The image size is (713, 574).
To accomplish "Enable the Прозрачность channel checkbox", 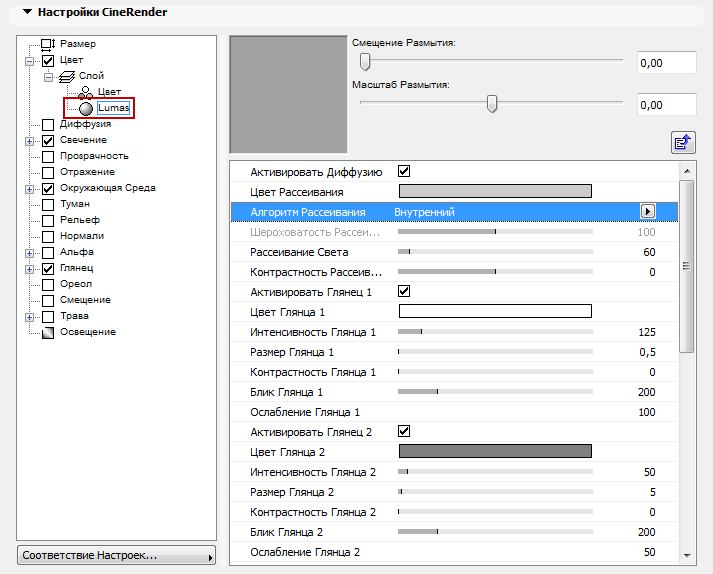I will coord(48,156).
